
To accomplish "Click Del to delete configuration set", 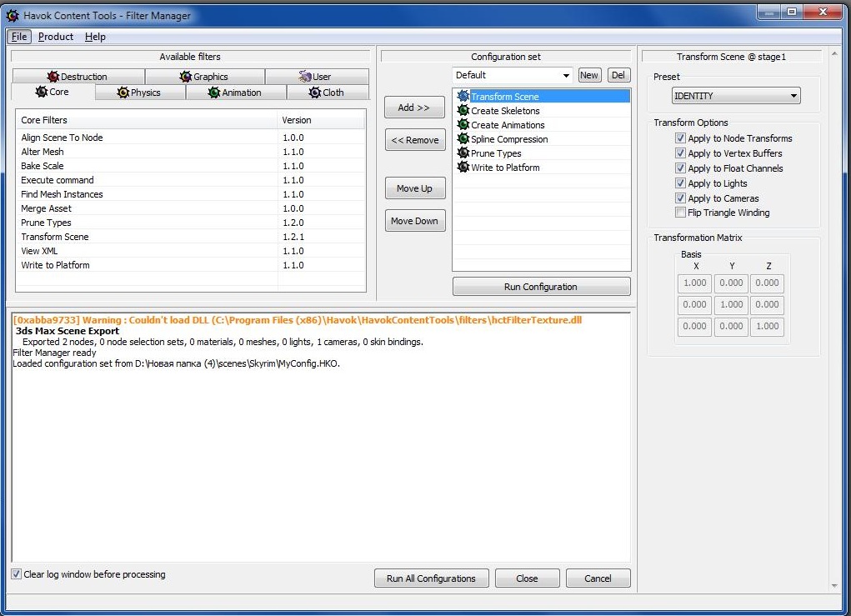I will (x=618, y=76).
